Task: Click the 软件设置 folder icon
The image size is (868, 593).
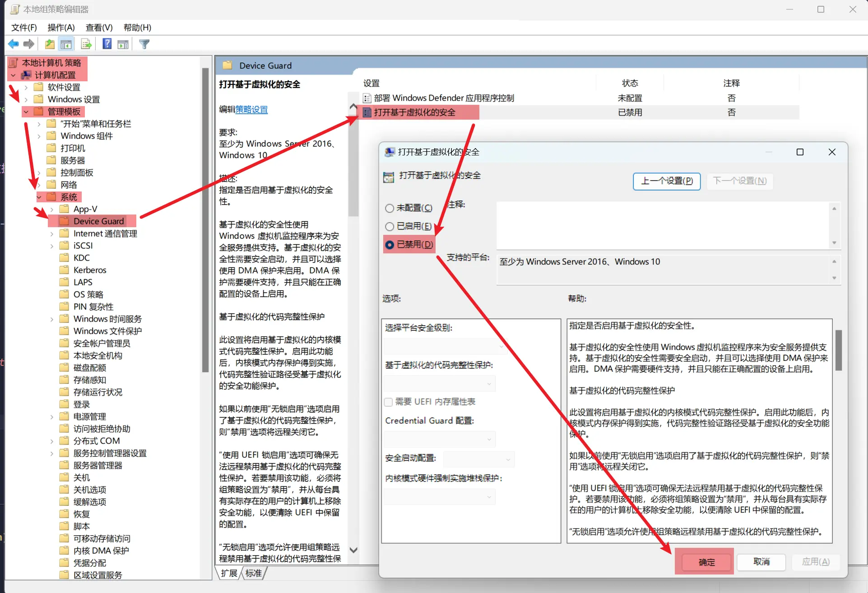Action: (x=39, y=87)
